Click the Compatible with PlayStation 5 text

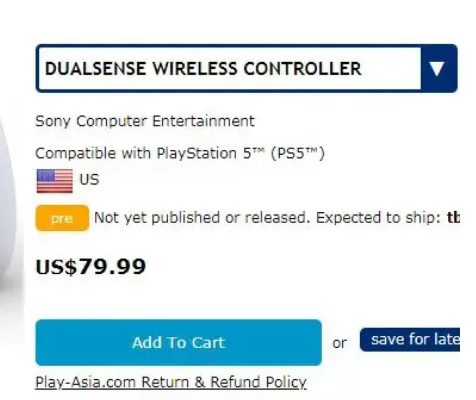[180, 154]
